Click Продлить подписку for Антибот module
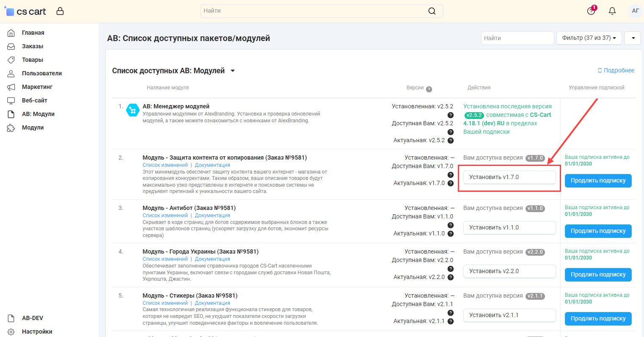 coord(598,231)
